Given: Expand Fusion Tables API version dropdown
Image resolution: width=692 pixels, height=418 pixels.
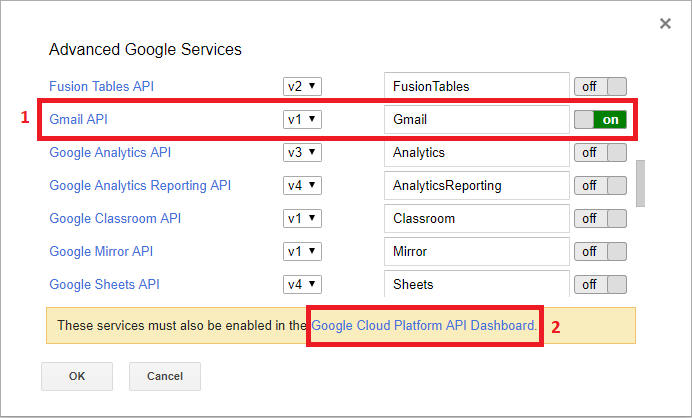Looking at the screenshot, I should tap(302, 87).
